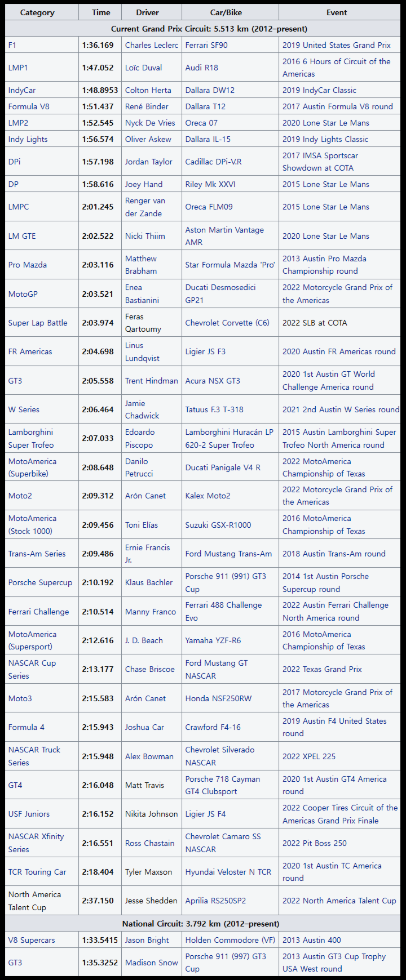The height and width of the screenshot is (980, 406).
Task: Click Chevrolet Corvette (C6) link
Action: coord(227,323)
